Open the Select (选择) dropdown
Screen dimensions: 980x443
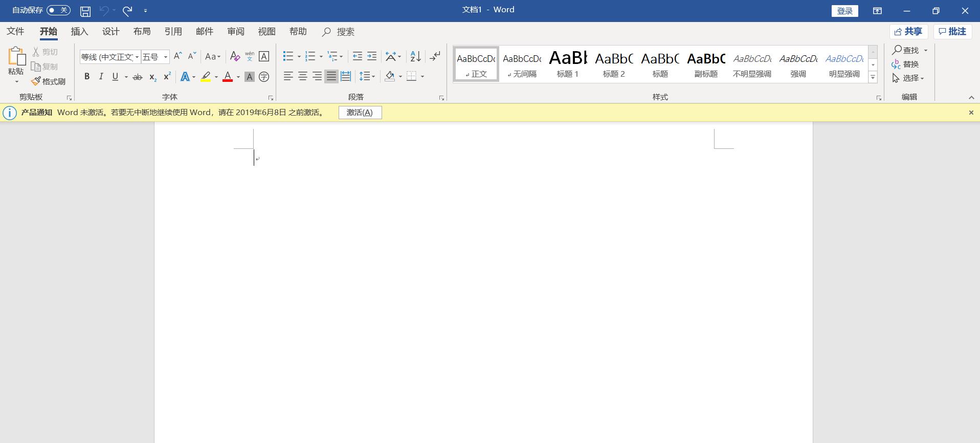point(908,78)
